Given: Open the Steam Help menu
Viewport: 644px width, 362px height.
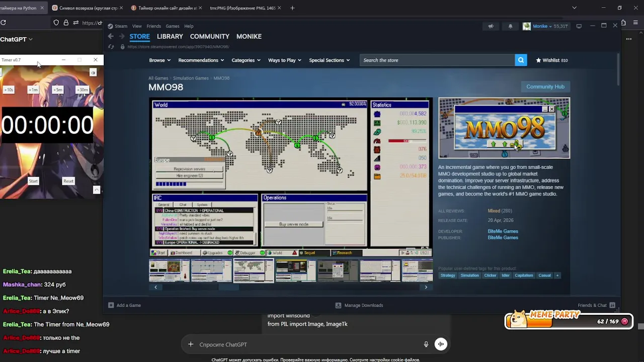Looking at the screenshot, I should (189, 26).
